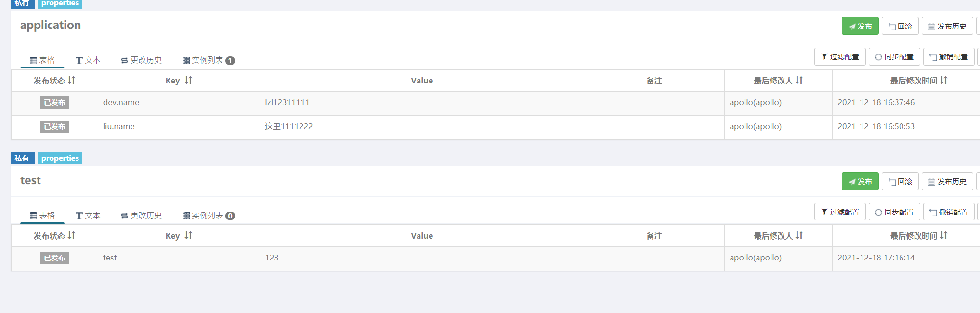Click 回滚 button for application namespace

tap(900, 26)
